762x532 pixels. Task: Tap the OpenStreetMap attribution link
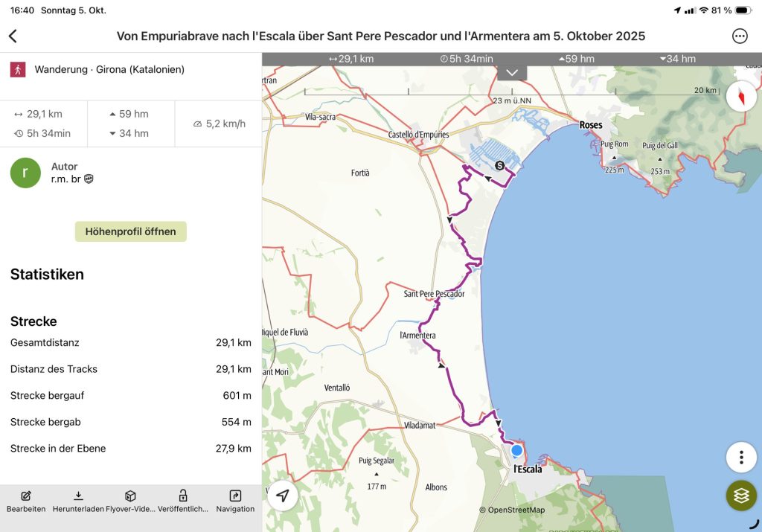(x=512, y=510)
